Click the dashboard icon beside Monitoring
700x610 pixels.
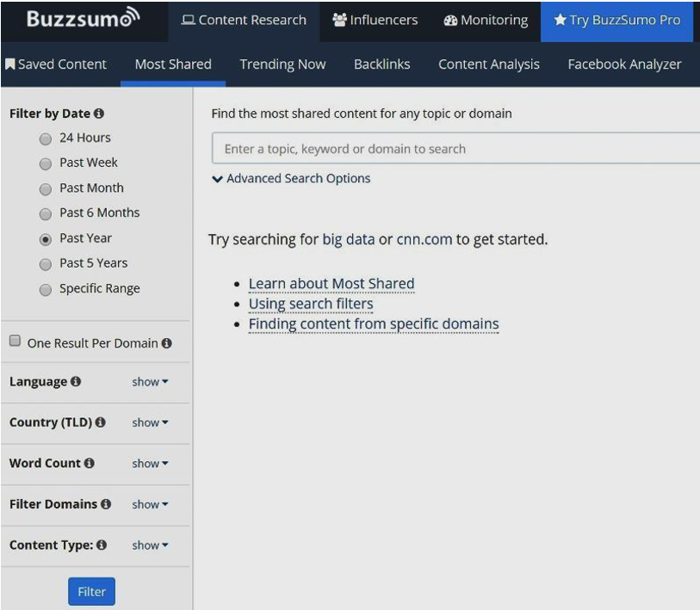(x=450, y=21)
